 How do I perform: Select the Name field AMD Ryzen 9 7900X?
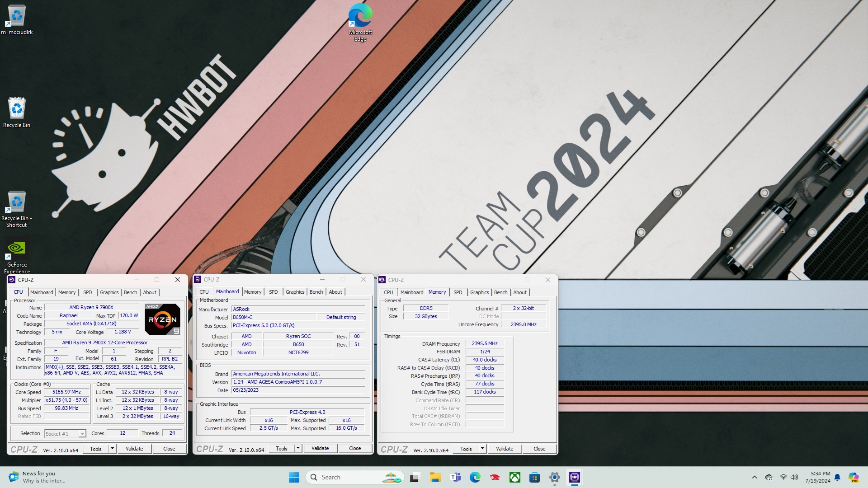91,307
